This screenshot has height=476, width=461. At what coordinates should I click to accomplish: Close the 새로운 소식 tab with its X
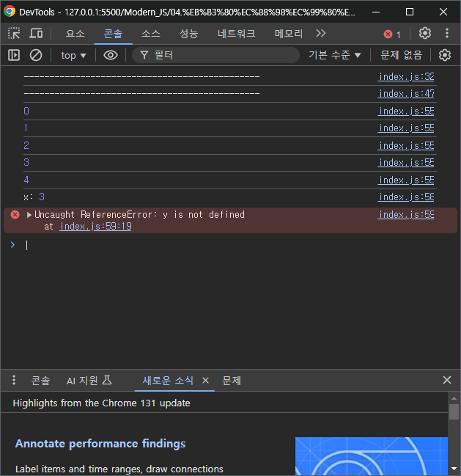(206, 381)
